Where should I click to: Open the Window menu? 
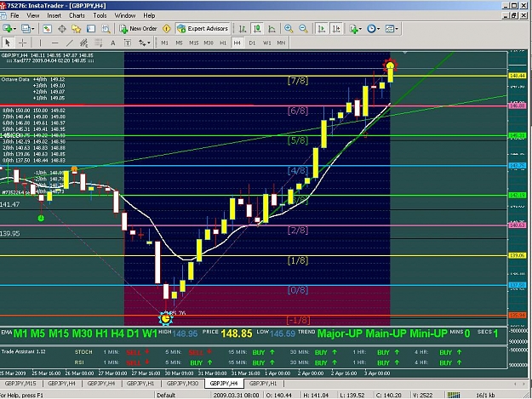pyautogui.click(x=125, y=15)
